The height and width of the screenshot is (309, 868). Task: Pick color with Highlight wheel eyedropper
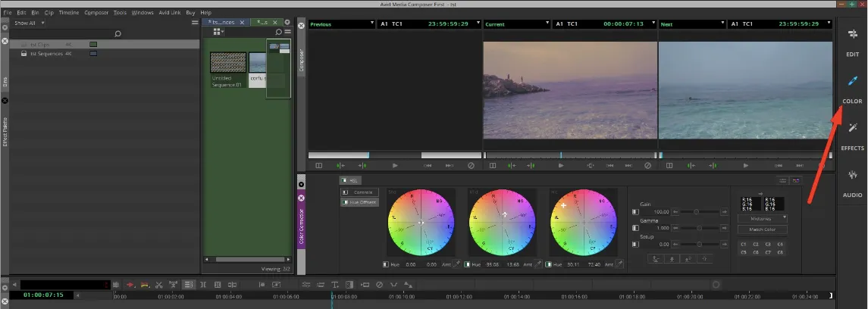[x=619, y=265]
